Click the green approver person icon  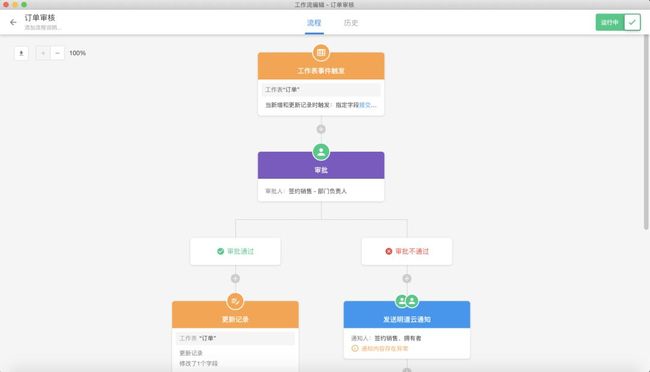[x=321, y=152]
